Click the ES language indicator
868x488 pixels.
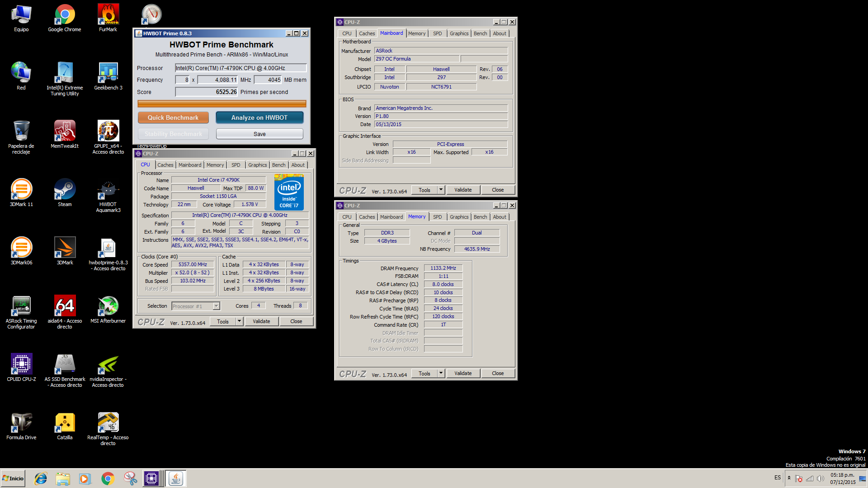tap(777, 477)
